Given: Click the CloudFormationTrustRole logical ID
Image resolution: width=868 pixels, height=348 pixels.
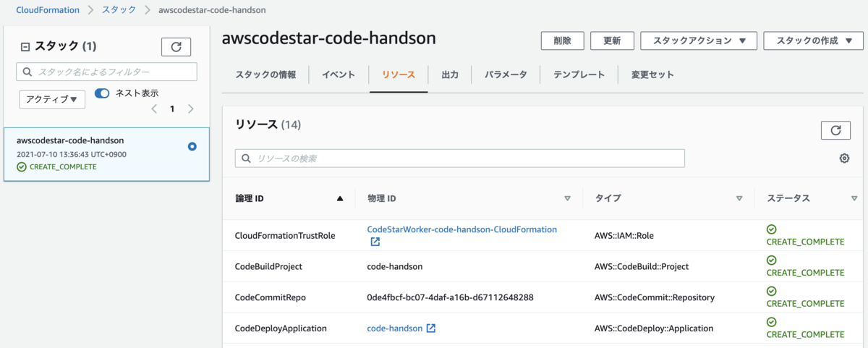Looking at the screenshot, I should 285,236.
